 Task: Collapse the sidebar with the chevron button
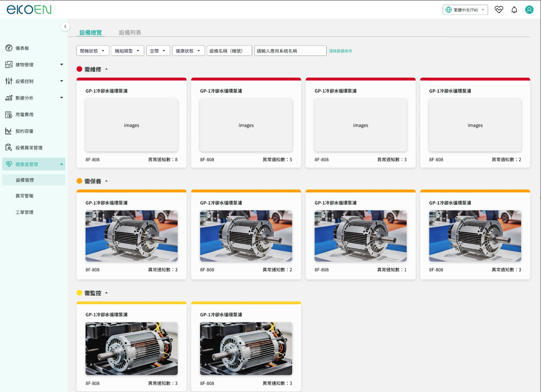65,26
